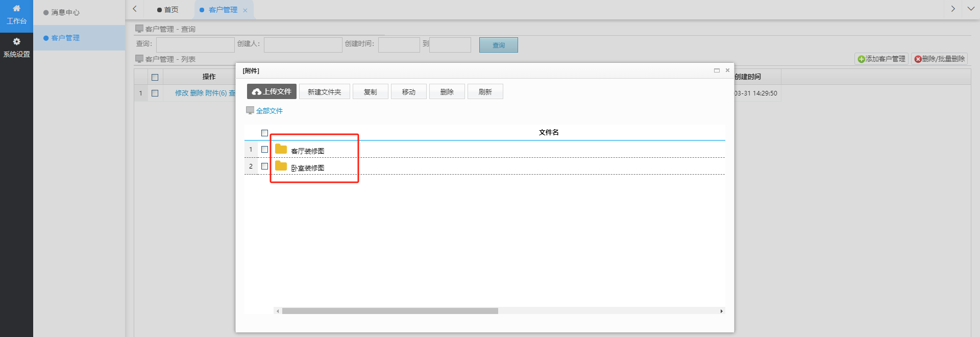Click the 全部文件 breadcrumb link
980x337 pixels.
269,111
